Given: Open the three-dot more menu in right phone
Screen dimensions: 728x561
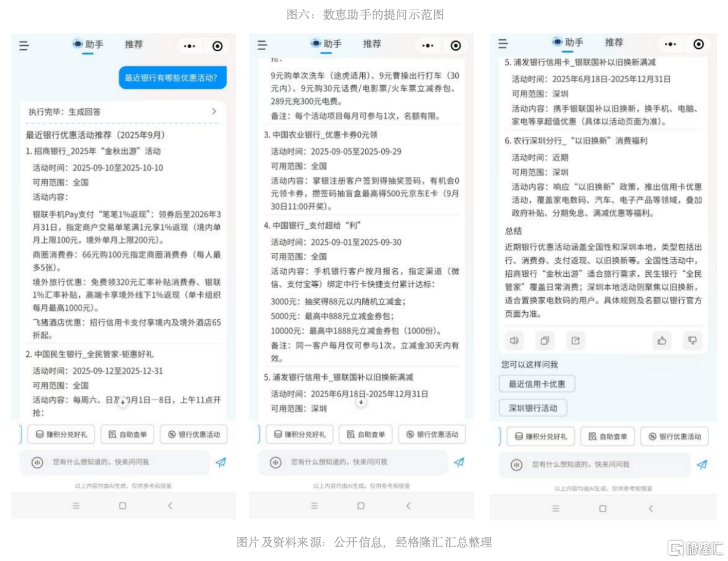Looking at the screenshot, I should pos(671,45).
